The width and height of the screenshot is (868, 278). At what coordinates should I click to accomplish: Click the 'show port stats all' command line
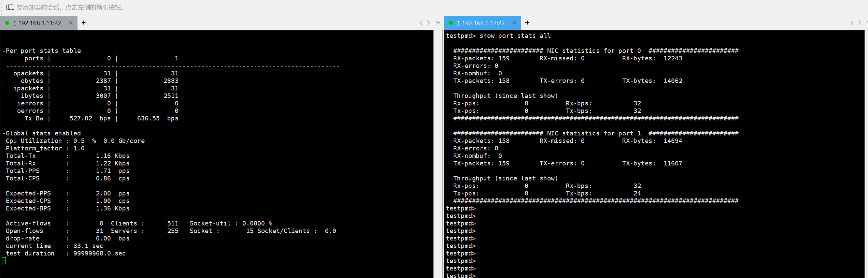coord(498,36)
